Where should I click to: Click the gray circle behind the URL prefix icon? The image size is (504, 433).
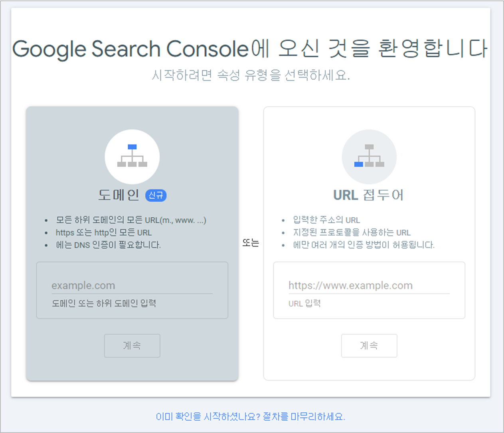pyautogui.click(x=369, y=157)
